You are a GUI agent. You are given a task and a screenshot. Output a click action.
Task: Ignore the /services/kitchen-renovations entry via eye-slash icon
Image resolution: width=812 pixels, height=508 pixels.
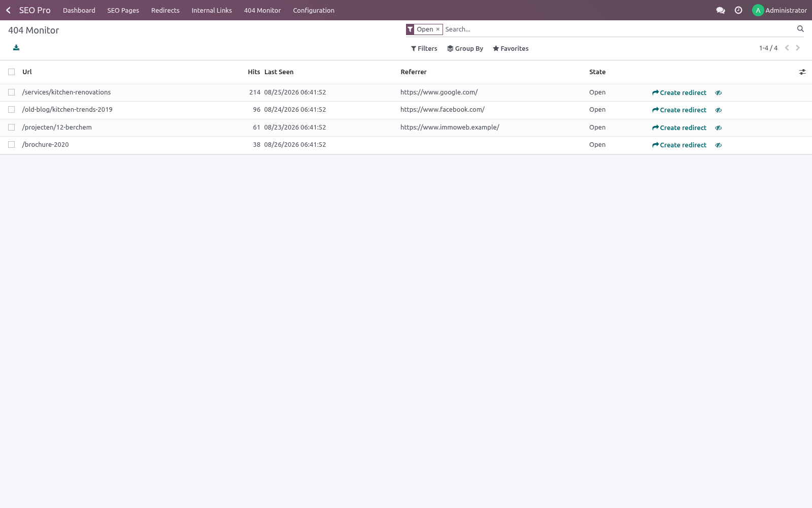pyautogui.click(x=719, y=93)
